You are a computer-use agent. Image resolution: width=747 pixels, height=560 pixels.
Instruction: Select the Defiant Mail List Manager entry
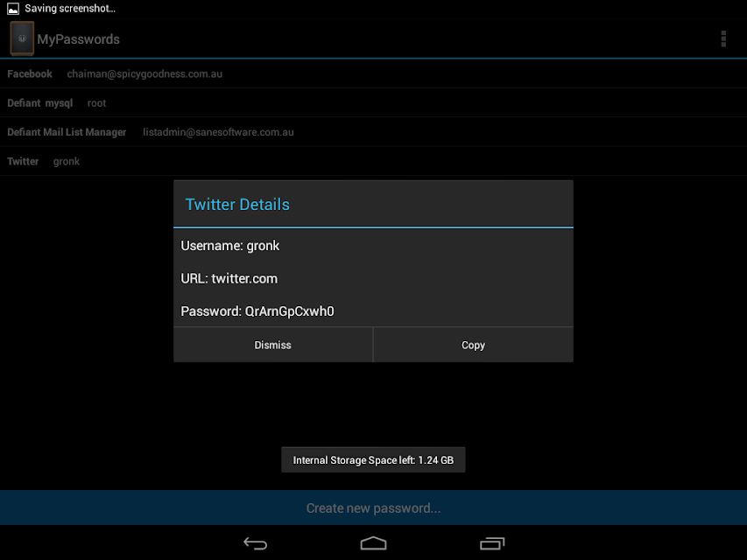[373, 132]
